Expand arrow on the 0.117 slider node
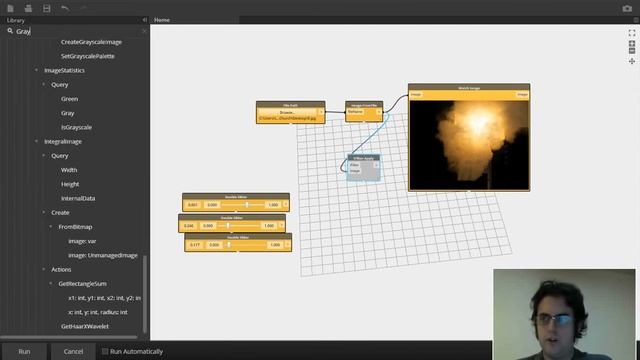 click(287, 244)
